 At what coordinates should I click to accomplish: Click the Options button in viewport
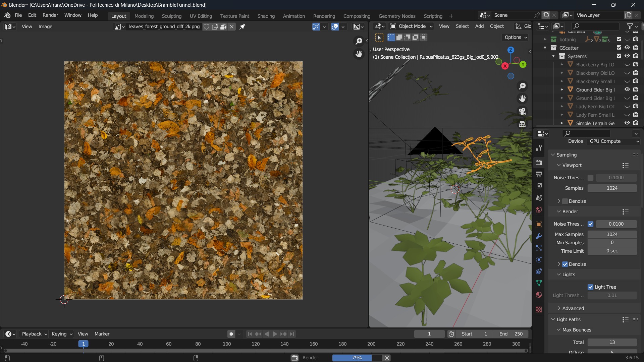coord(516,37)
